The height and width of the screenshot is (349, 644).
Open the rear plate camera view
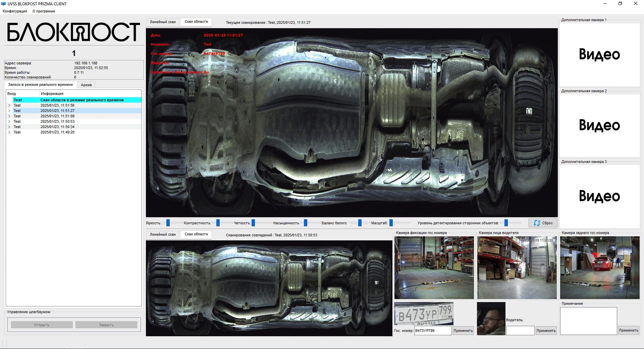pyautogui.click(x=600, y=268)
